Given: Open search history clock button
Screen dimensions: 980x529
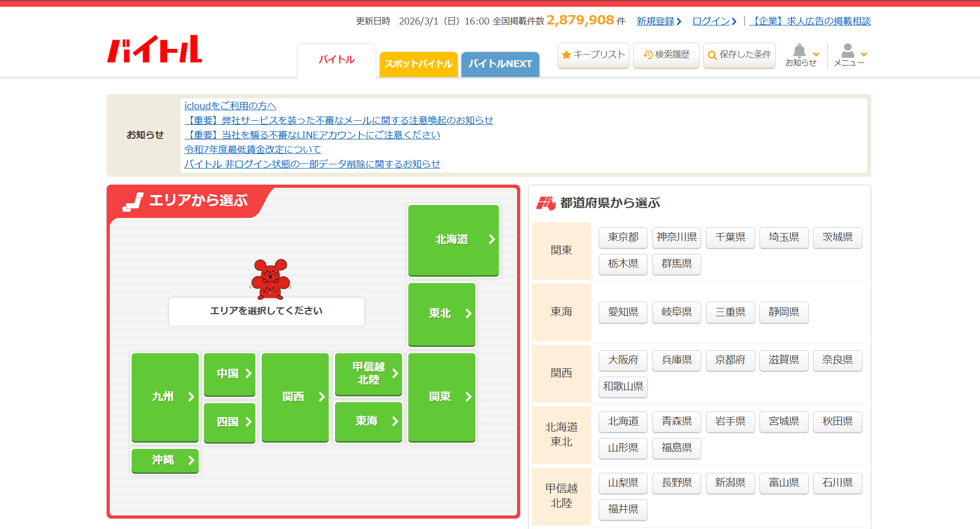Looking at the screenshot, I should coord(666,55).
